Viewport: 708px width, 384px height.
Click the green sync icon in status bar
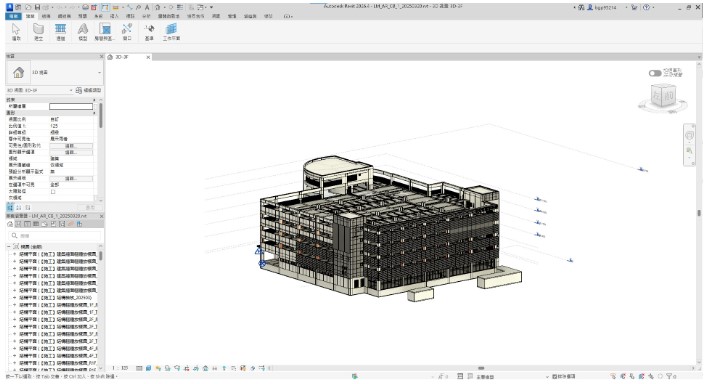[355, 376]
